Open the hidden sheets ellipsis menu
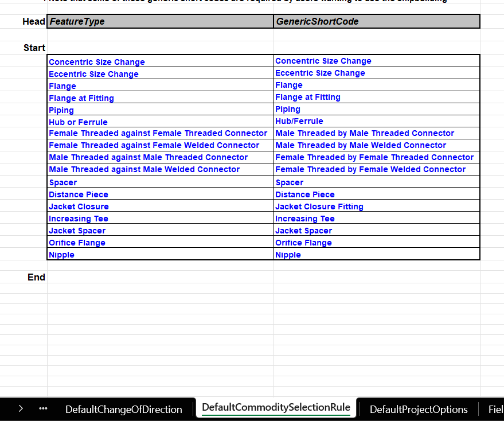This screenshot has width=504, height=421. tap(43, 409)
